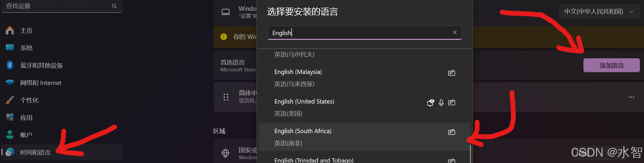The height and width of the screenshot is (163, 644).
Task: Open 主页 in settings sidebar
Action: point(62,30)
